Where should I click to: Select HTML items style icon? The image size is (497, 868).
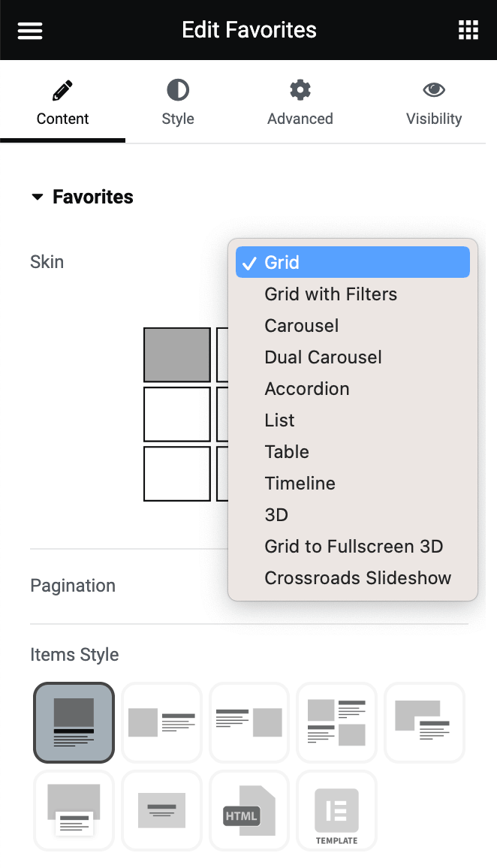tap(249, 811)
